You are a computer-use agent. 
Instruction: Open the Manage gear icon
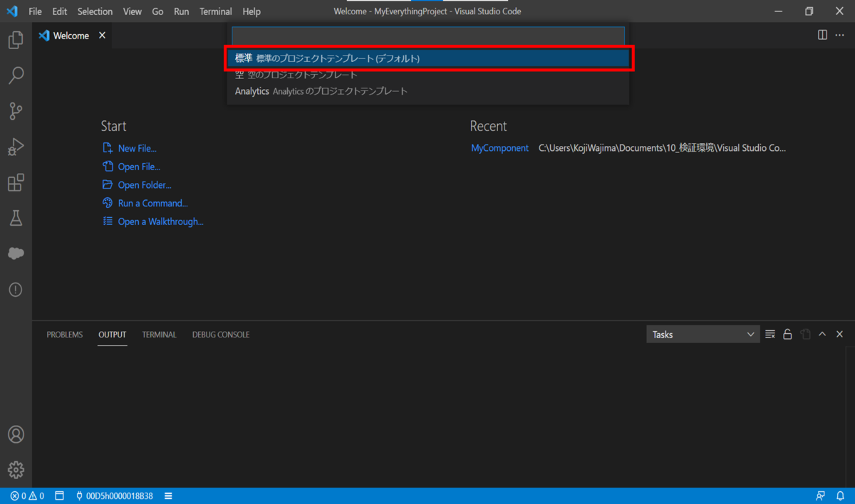[x=16, y=470]
